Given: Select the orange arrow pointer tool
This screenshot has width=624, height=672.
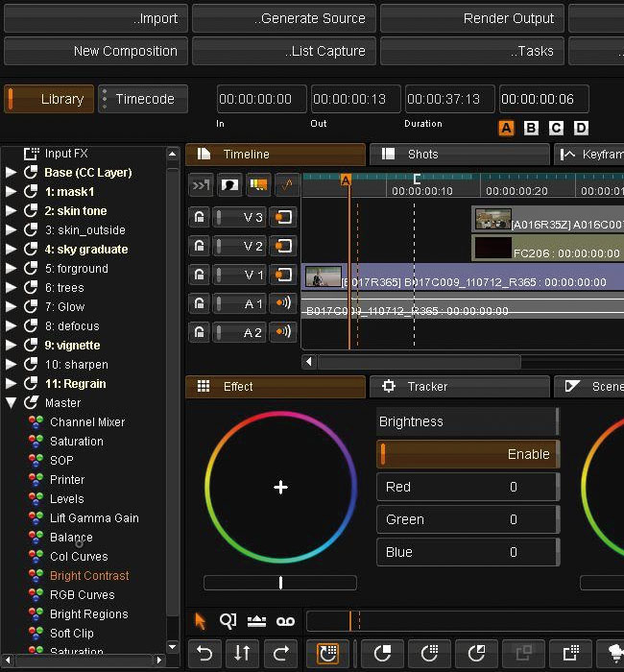Looking at the screenshot, I should point(200,621).
